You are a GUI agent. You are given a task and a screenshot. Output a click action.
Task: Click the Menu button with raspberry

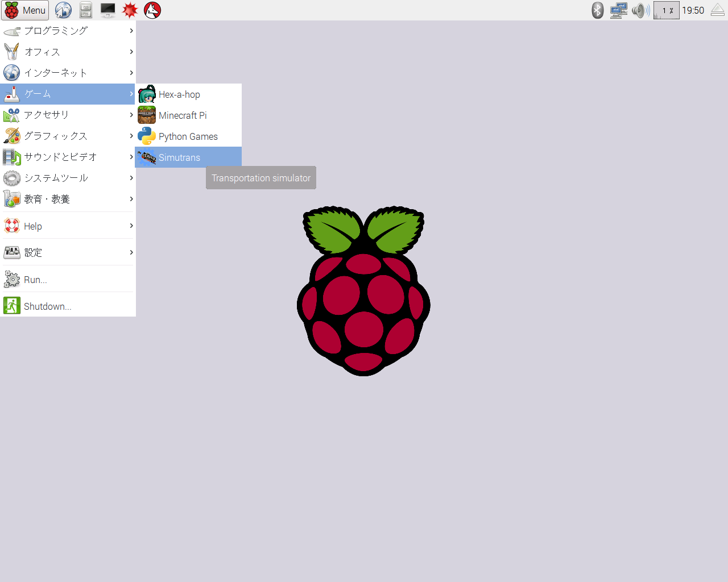25,10
